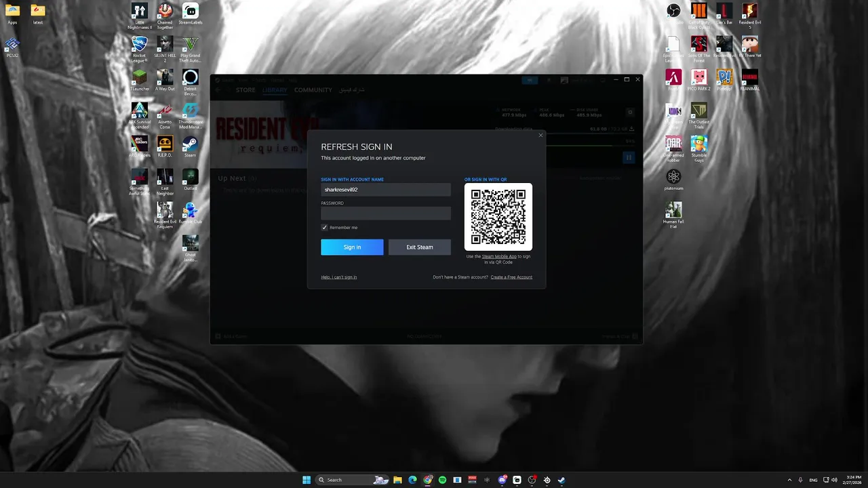Open the RV There Yet desktop shortcut

coord(749,47)
